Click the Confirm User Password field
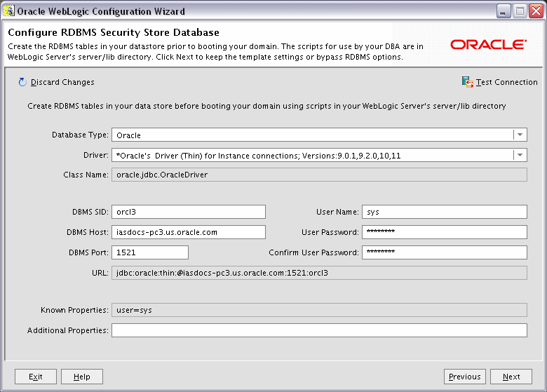The height and width of the screenshot is (392, 547). point(445,252)
